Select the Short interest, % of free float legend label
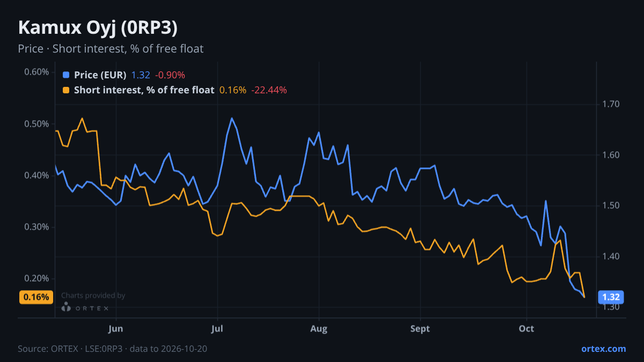The height and width of the screenshot is (362, 644). (144, 90)
